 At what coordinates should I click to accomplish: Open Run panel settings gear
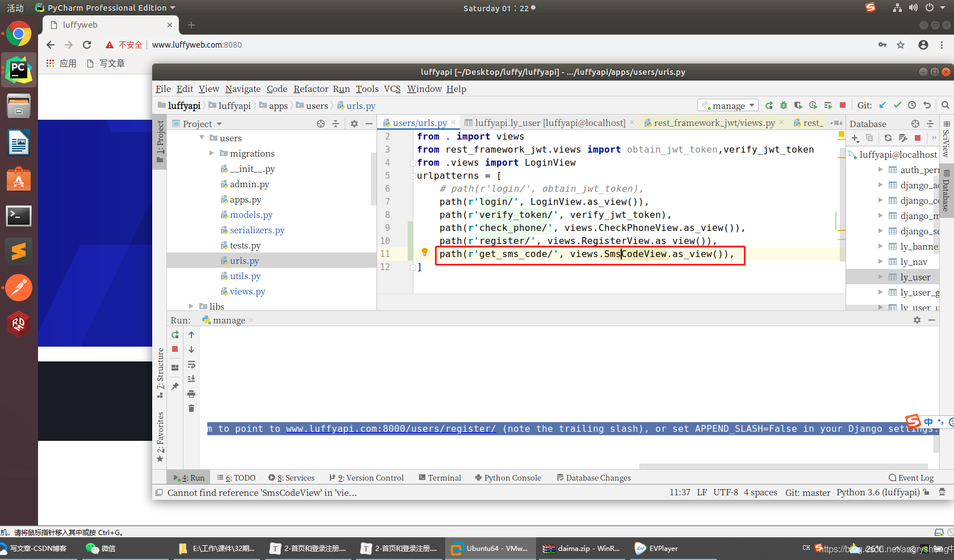pos(917,321)
